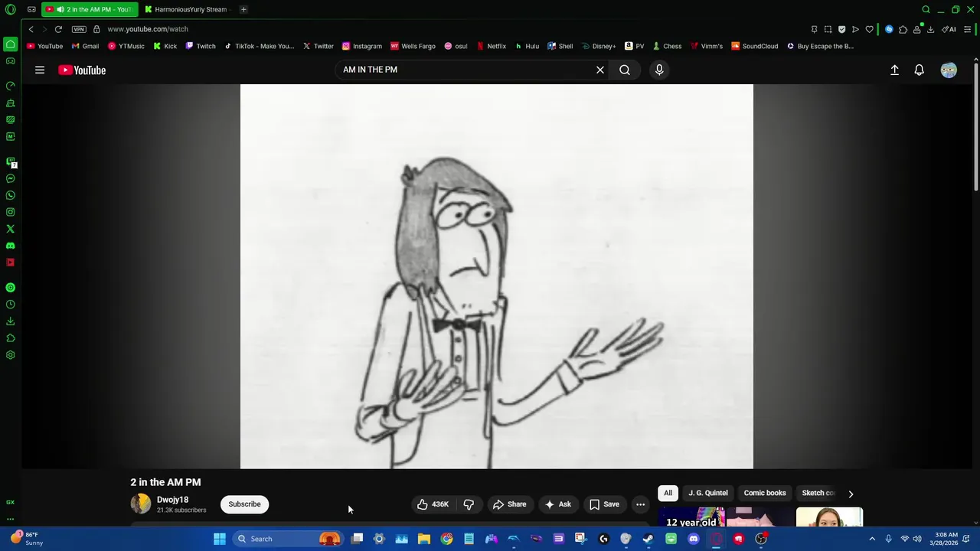
Task: Save the video to a playlist
Action: [x=604, y=504]
